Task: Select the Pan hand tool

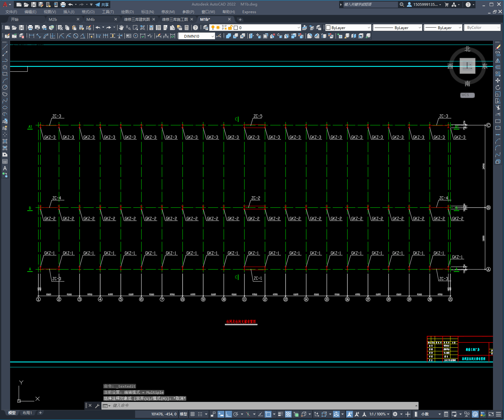Action: pos(121,28)
